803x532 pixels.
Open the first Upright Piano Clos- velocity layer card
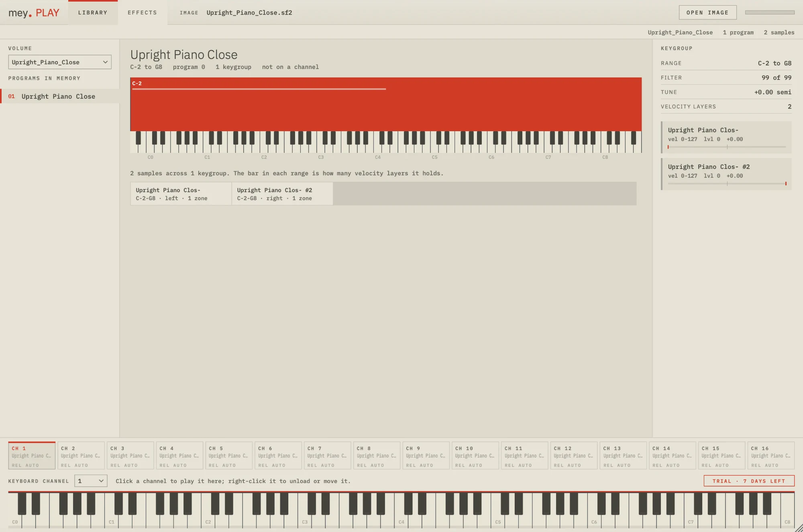coord(726,138)
